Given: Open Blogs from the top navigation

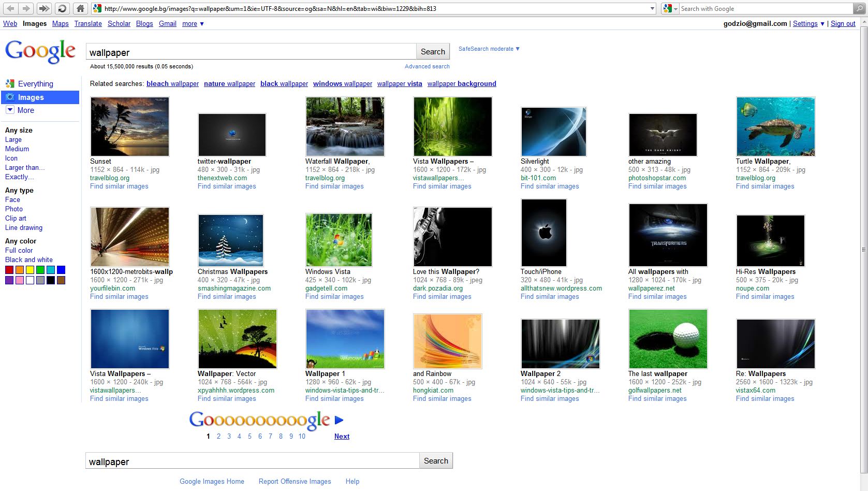Looking at the screenshot, I should pos(144,24).
